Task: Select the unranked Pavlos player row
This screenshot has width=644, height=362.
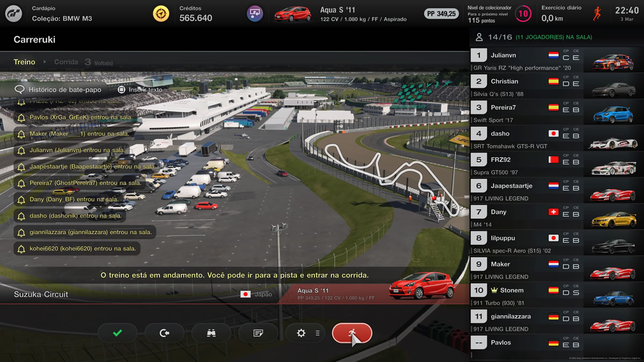Action: point(557,348)
